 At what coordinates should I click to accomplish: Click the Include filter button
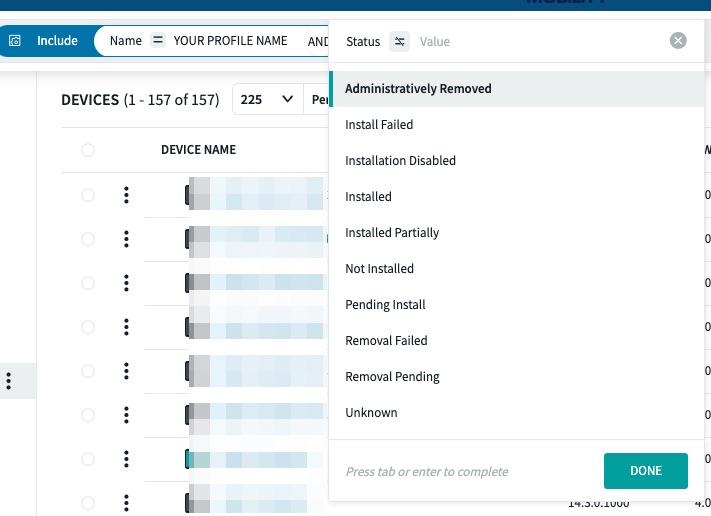point(56,41)
